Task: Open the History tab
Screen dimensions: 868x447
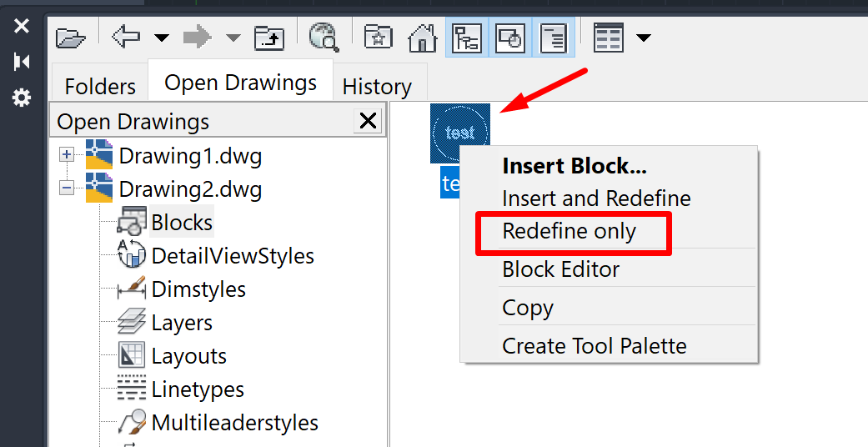Action: [377, 86]
